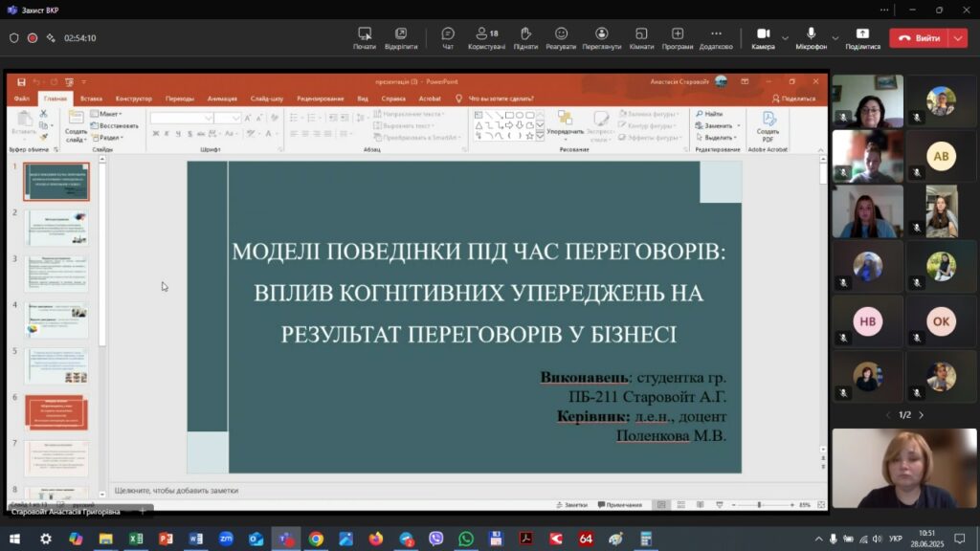Screen dimensions: 980x551
Task: Expand the microphone options dropdown arrow
Action: pyautogui.click(x=835, y=38)
